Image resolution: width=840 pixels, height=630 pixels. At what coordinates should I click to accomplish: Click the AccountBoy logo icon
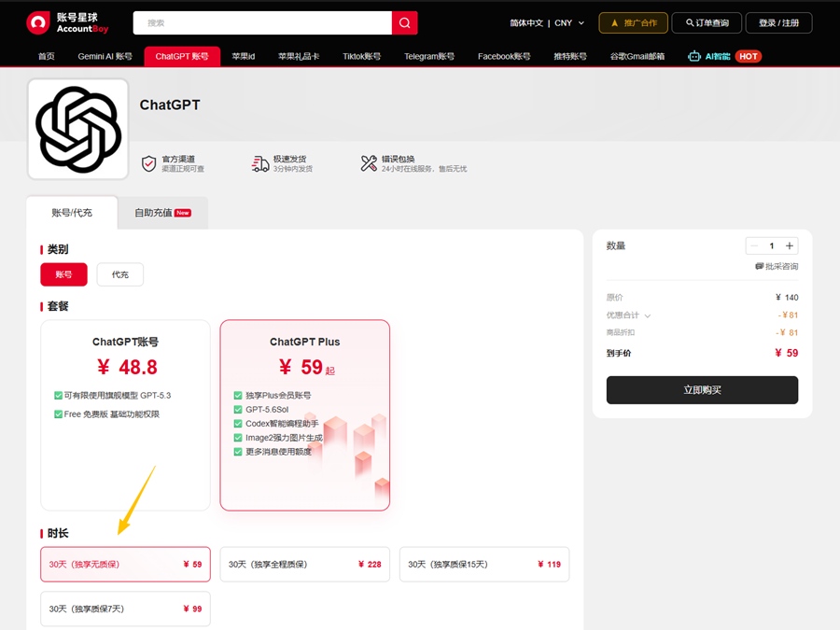click(38, 22)
